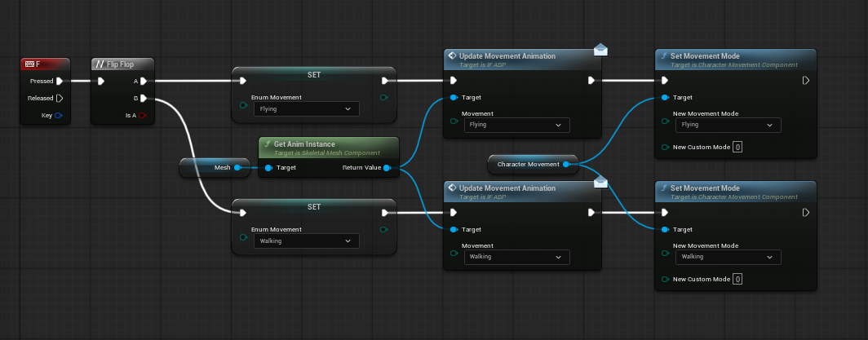The width and height of the screenshot is (868, 340).
Task: Click the Key output pin on the F node
Action: (59, 115)
